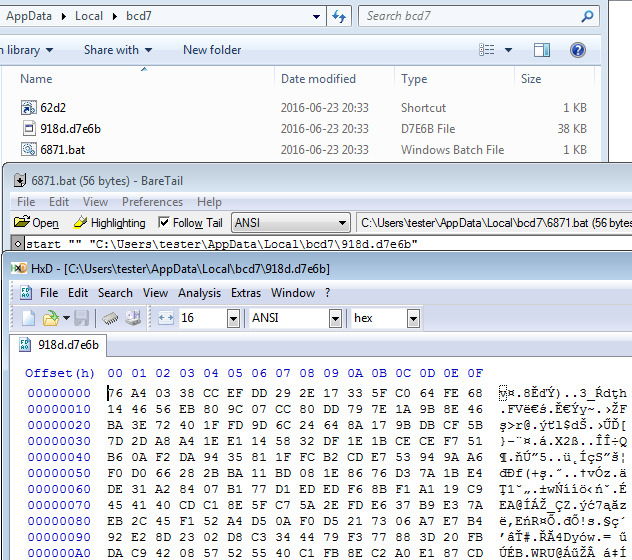The height and width of the screenshot is (560, 632).
Task: Open the Analysis menu in HxD
Action: [199, 293]
